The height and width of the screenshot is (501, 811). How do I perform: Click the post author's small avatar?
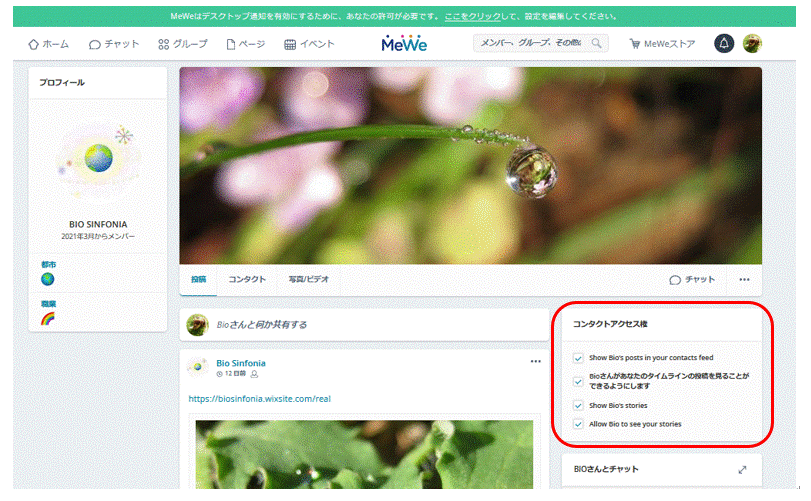pyautogui.click(x=198, y=367)
